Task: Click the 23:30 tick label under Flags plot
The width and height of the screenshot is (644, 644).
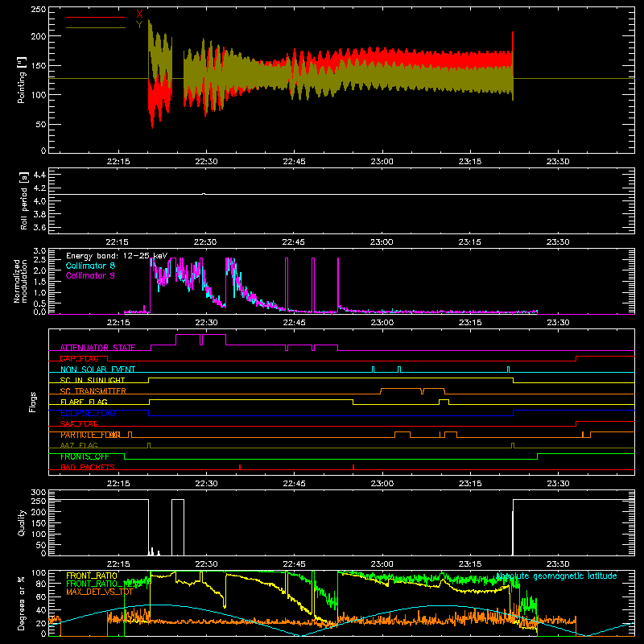Action: [558, 484]
